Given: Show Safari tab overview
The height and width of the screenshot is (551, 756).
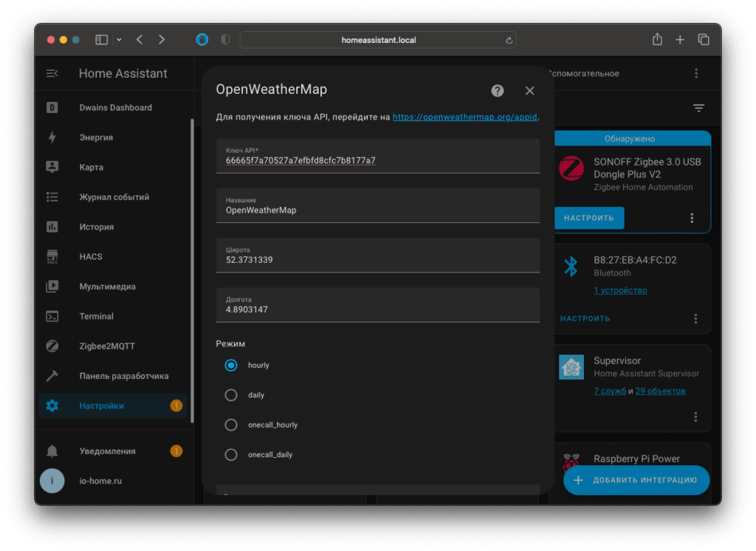Looking at the screenshot, I should tap(704, 40).
